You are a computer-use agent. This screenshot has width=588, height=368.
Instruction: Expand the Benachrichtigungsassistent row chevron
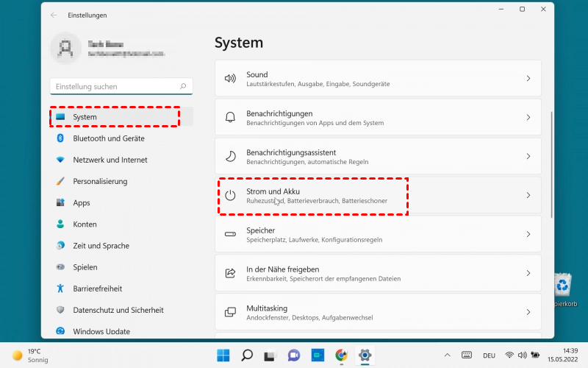[528, 156]
